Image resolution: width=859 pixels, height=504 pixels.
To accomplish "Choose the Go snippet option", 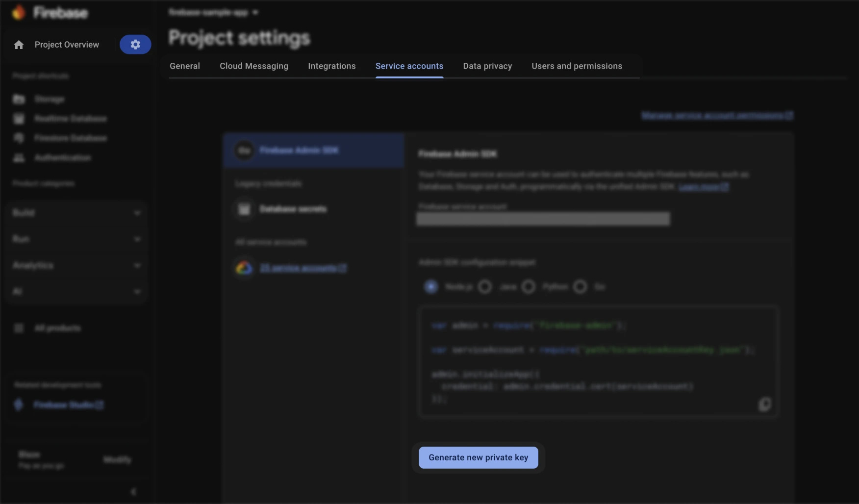I will point(581,287).
